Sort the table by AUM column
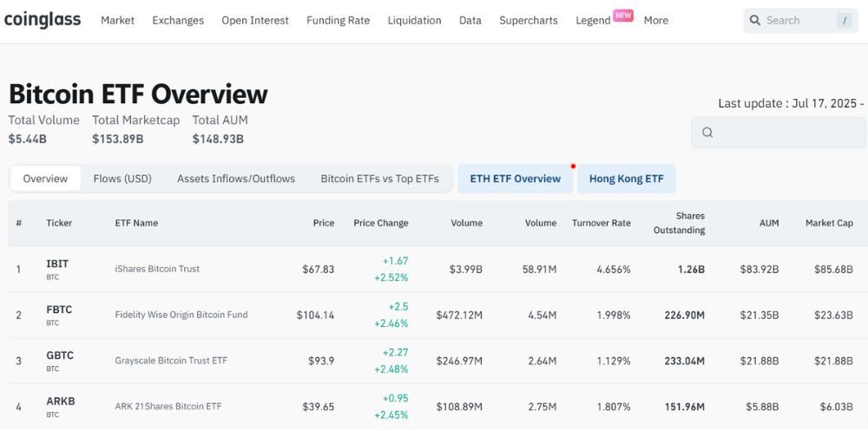Screen dimensions: 868x431 (768, 223)
